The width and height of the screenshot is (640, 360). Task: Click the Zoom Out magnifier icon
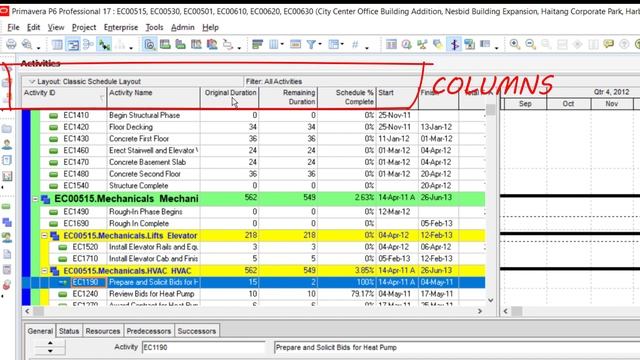pyautogui.click(x=530, y=44)
